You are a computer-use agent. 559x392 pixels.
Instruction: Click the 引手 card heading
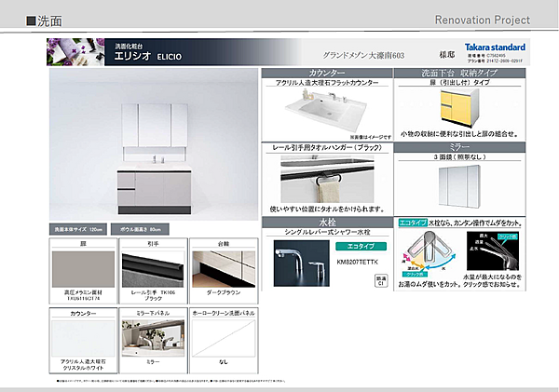[x=153, y=244]
